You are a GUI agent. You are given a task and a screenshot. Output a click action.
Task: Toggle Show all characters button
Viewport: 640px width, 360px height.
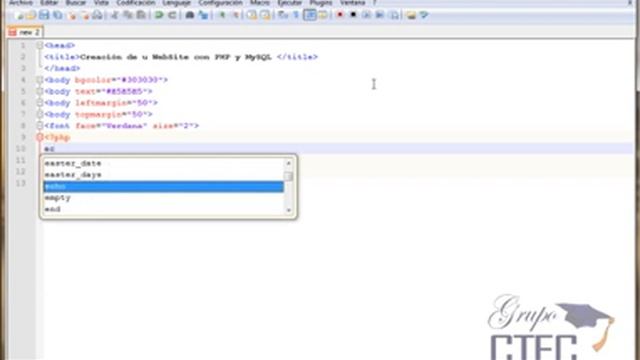[296, 16]
